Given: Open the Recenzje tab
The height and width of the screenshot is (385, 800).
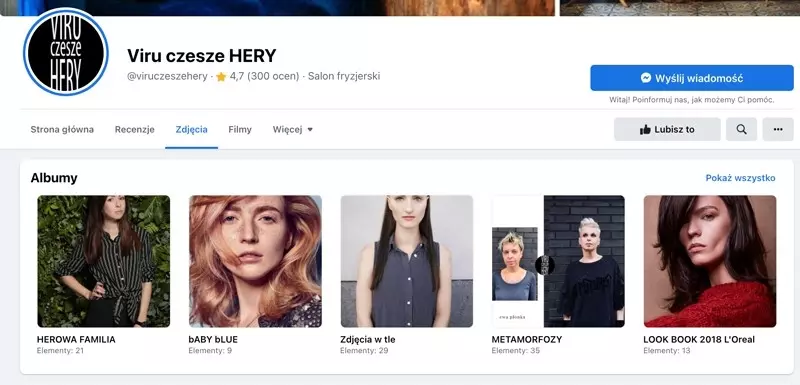Looking at the screenshot, I should pos(135,130).
